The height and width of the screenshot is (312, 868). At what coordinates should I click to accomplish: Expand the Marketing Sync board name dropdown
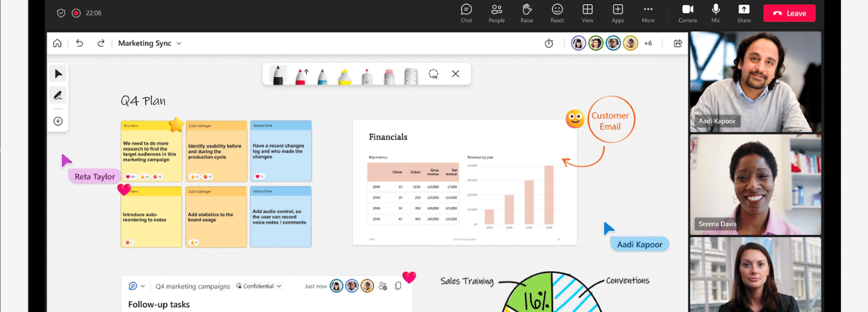[x=178, y=43]
